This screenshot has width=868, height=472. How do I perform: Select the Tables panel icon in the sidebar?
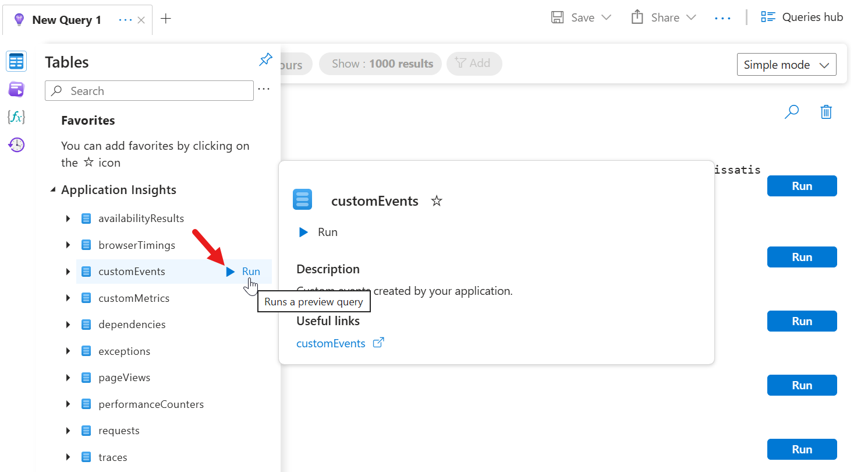[16, 61]
